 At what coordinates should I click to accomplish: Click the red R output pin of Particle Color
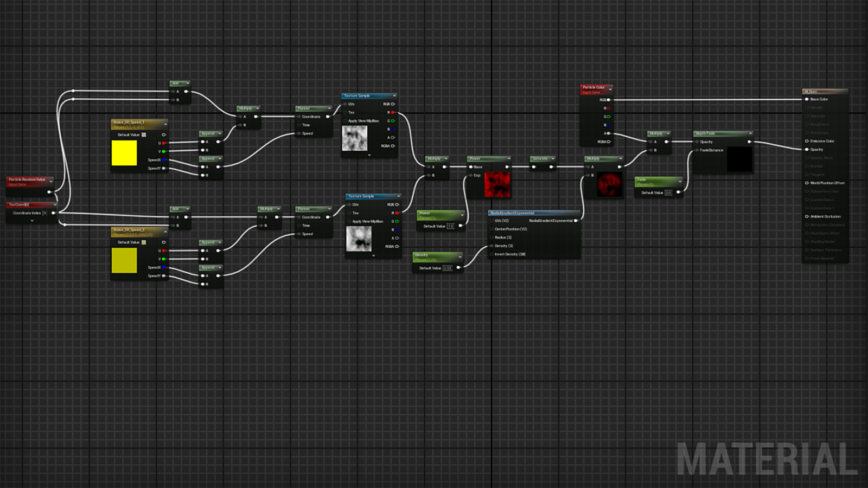609,108
